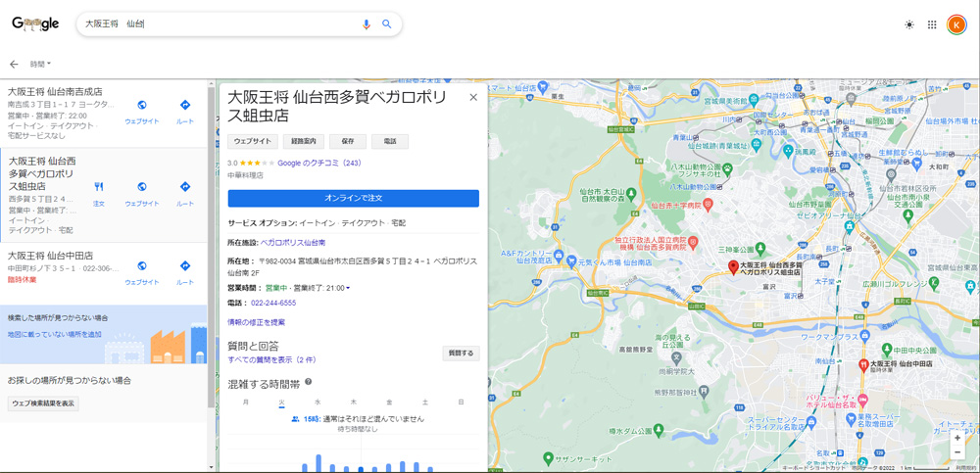
Task: Click route icon for 仙台中田店
Action: point(185,265)
